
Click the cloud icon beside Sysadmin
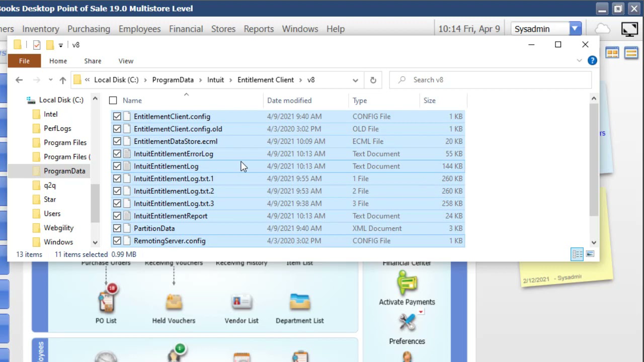coord(602,29)
